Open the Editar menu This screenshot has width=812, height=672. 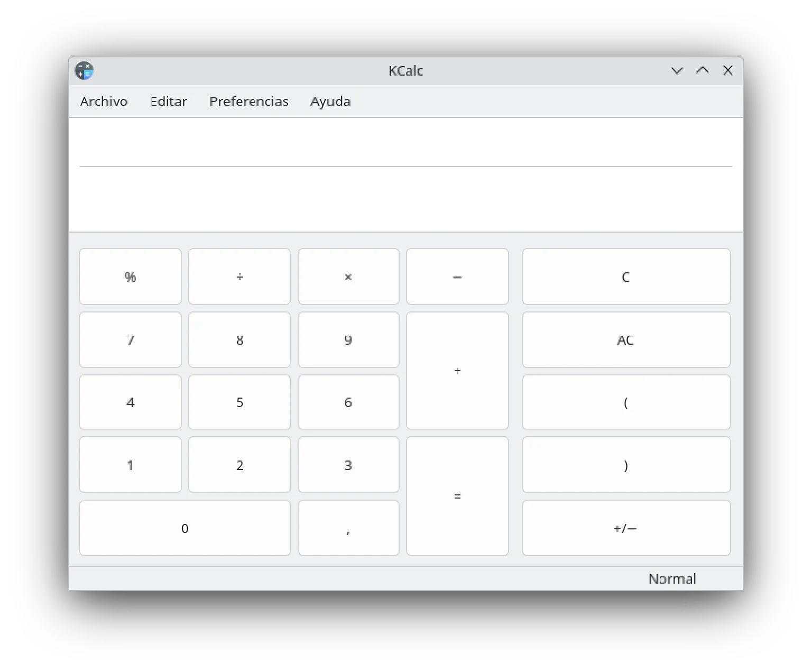169,102
